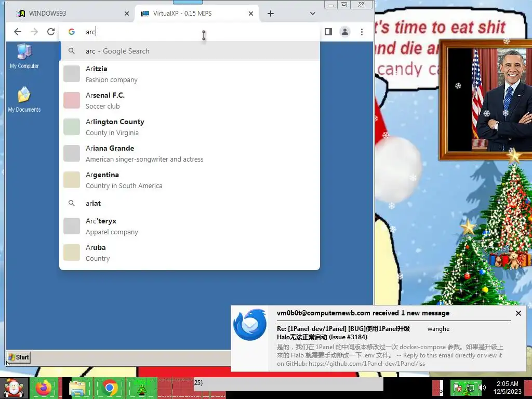This screenshot has height=399, width=532.
Task: Choose the Arsenal F.C. suggestion
Action: [190, 100]
